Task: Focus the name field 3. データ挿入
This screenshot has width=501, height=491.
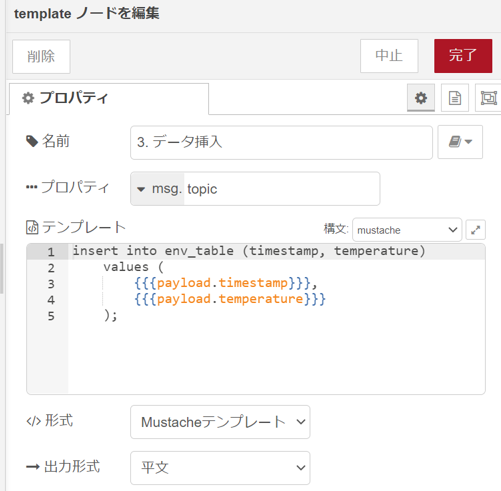Action: [x=281, y=142]
